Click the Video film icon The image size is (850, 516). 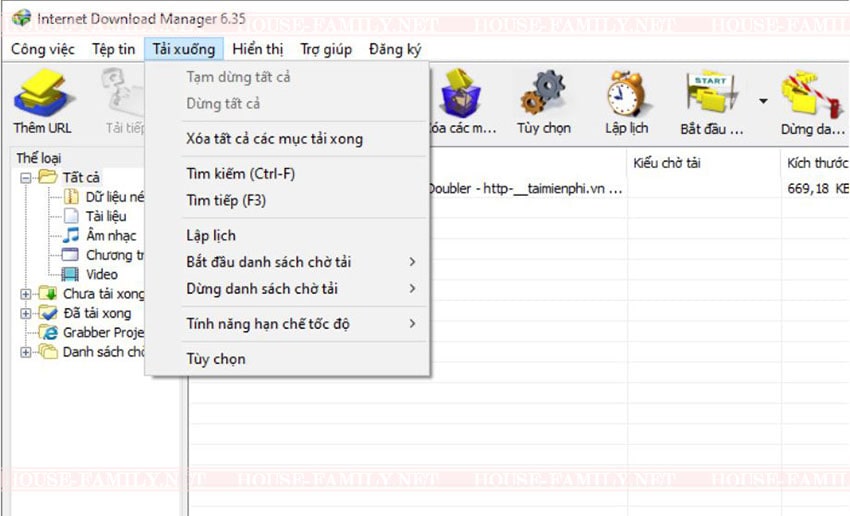(x=70, y=274)
